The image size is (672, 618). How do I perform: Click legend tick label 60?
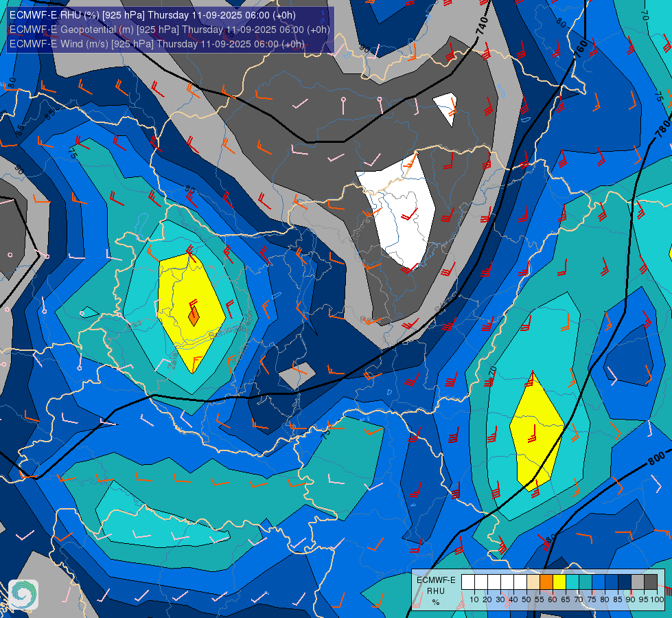553,599
